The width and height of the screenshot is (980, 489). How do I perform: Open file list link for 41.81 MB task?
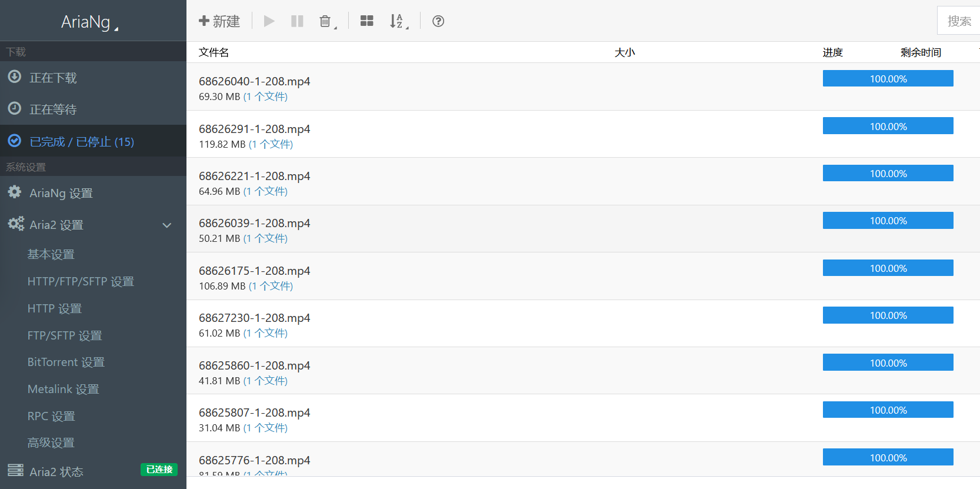pyautogui.click(x=265, y=381)
